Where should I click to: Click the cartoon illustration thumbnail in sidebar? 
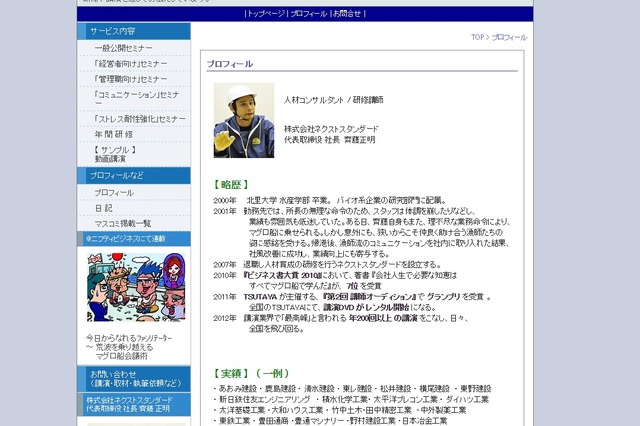point(136,287)
